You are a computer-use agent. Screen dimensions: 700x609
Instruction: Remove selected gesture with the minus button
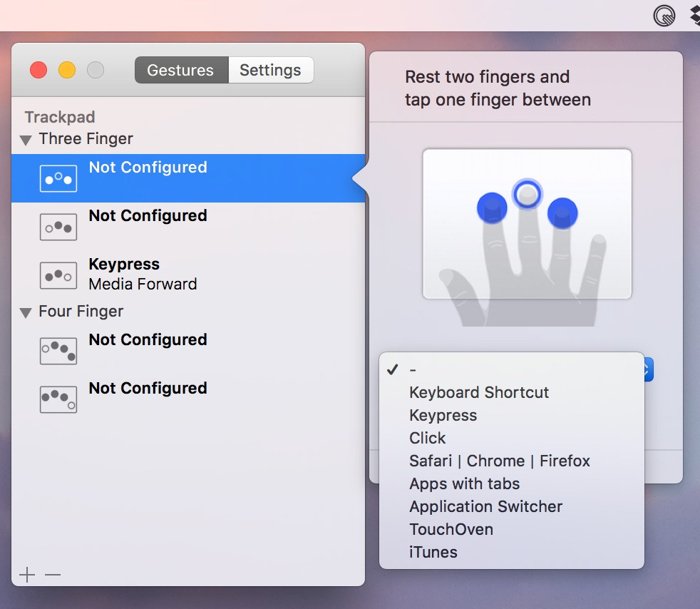53,575
